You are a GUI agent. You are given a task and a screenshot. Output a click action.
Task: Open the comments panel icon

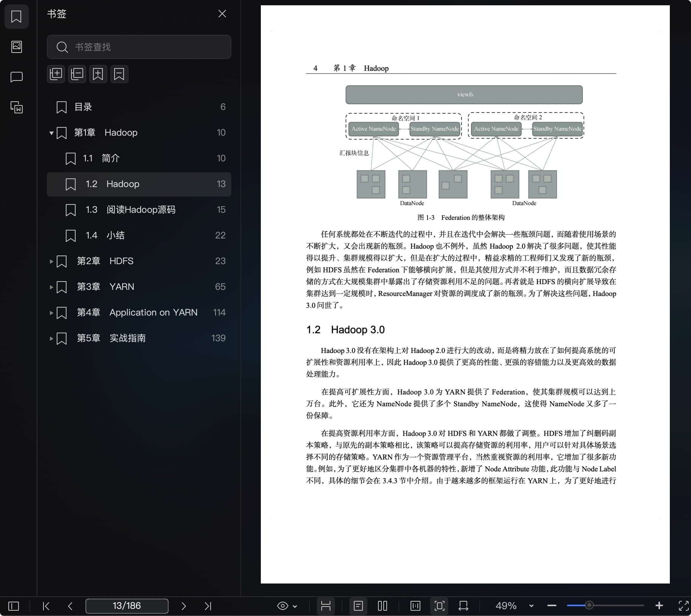coord(16,77)
